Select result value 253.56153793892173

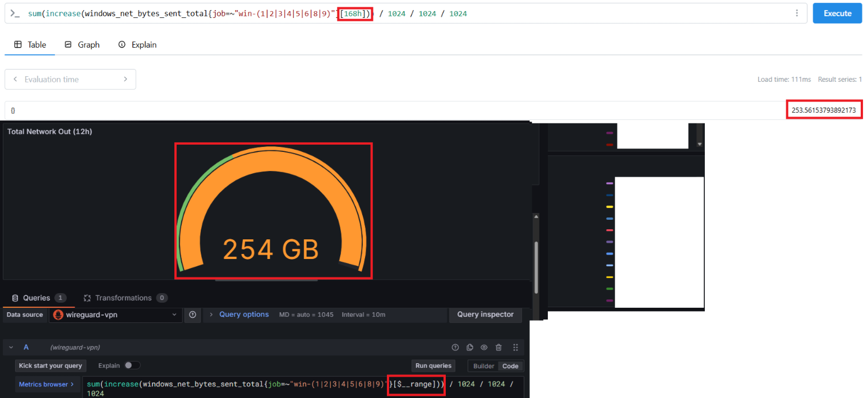824,110
